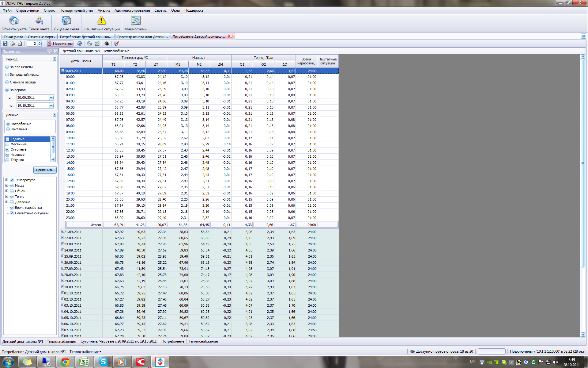Open the chart view icon
The image size is (588, 368).
97,44
